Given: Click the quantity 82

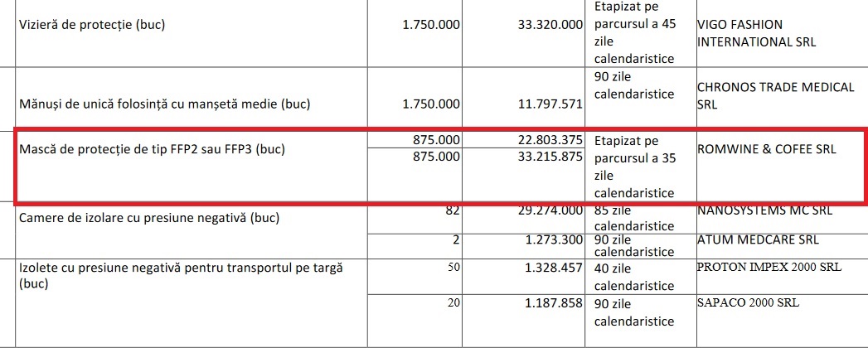Looking at the screenshot, I should [453, 210].
